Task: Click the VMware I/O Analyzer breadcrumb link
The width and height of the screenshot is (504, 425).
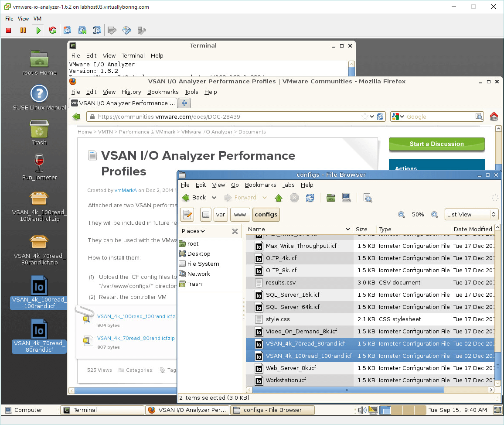Action: coord(207,132)
